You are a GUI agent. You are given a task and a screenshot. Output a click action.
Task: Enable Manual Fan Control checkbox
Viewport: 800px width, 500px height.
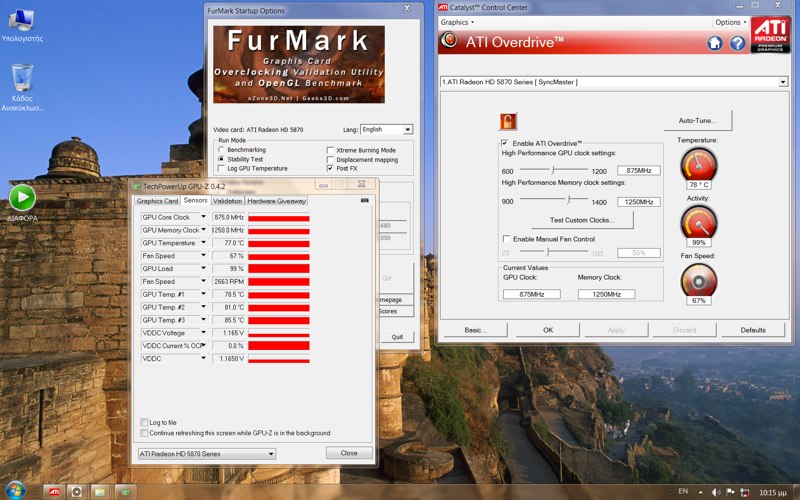point(506,239)
